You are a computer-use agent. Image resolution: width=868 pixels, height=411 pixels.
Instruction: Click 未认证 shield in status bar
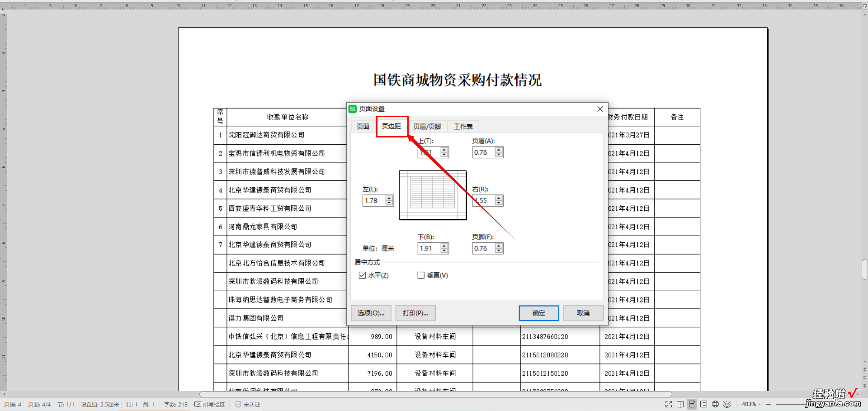point(248,404)
